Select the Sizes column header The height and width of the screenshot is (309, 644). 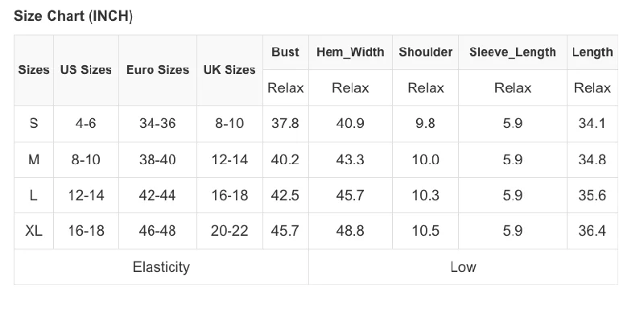[x=34, y=70]
